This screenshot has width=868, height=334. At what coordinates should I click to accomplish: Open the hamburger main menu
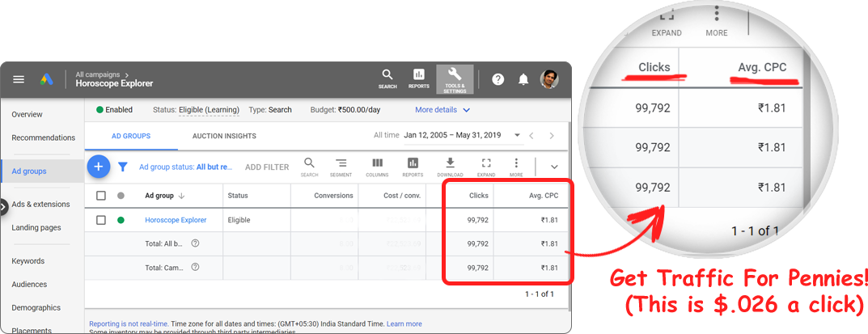pyautogui.click(x=19, y=79)
